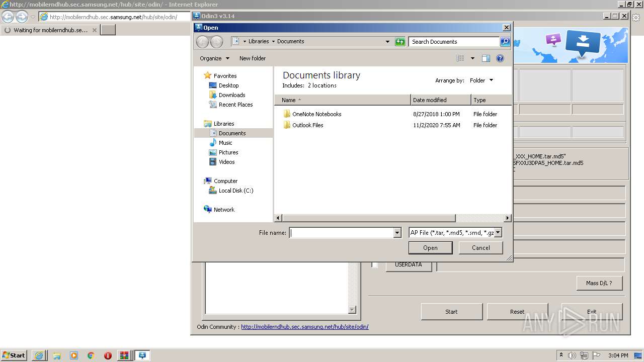
Task: Click the Forward arrow in Open dialog
Action: (x=216, y=42)
